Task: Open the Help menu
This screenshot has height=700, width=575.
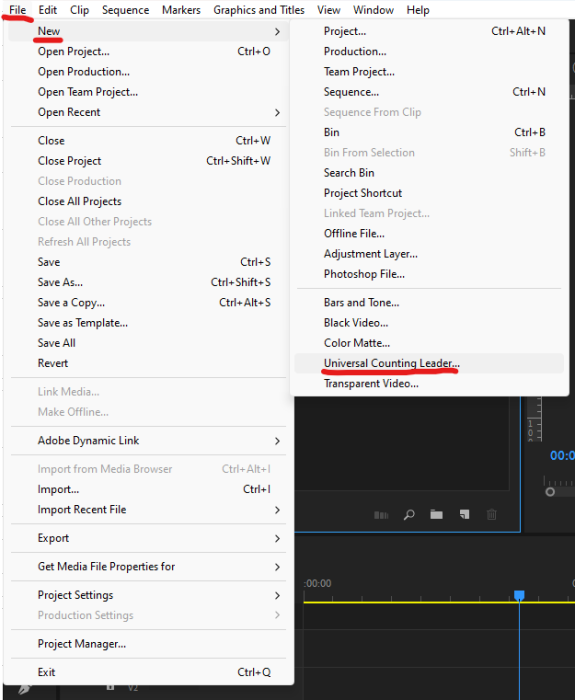Action: (x=418, y=10)
